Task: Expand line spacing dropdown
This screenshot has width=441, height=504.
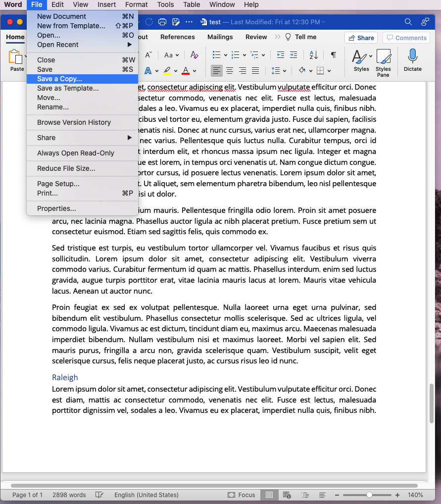Action: pyautogui.click(x=285, y=71)
